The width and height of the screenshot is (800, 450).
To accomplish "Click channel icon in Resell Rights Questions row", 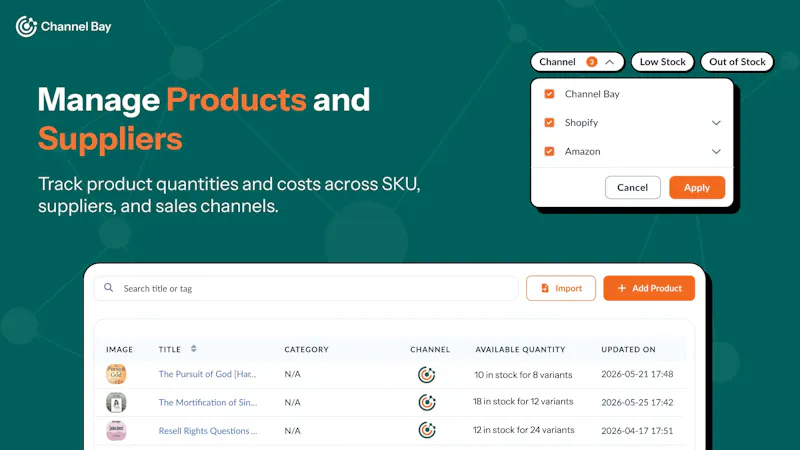I will pyautogui.click(x=427, y=430).
